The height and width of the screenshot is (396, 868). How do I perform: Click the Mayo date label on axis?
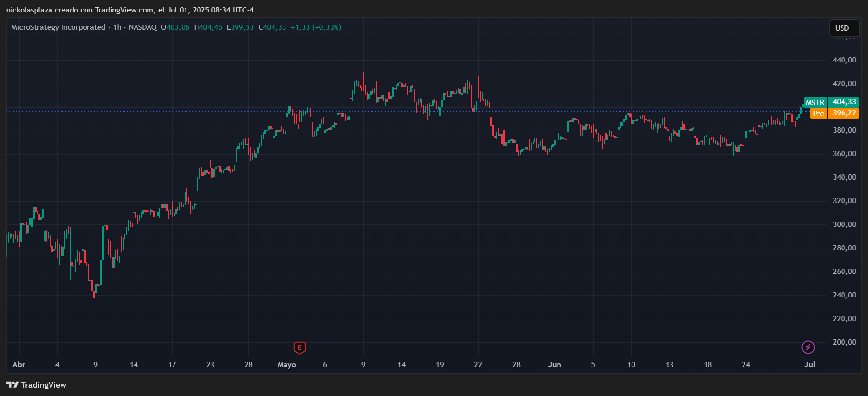click(x=287, y=365)
